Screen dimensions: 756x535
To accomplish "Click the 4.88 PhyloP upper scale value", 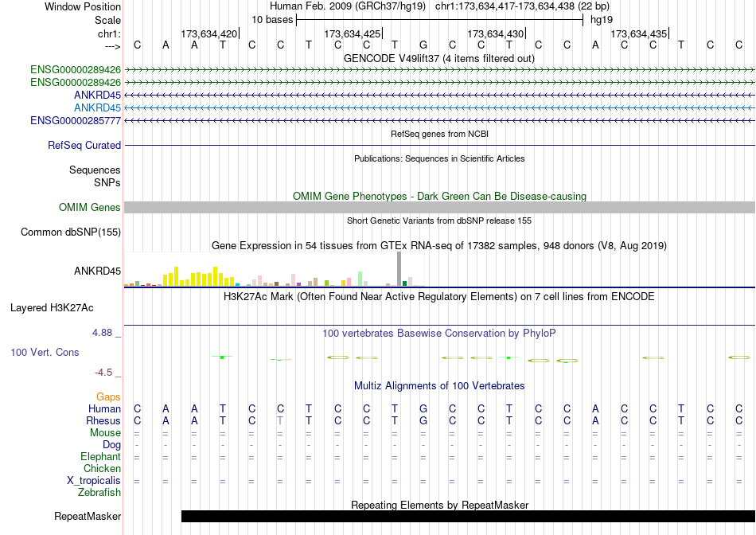I will pos(102,333).
